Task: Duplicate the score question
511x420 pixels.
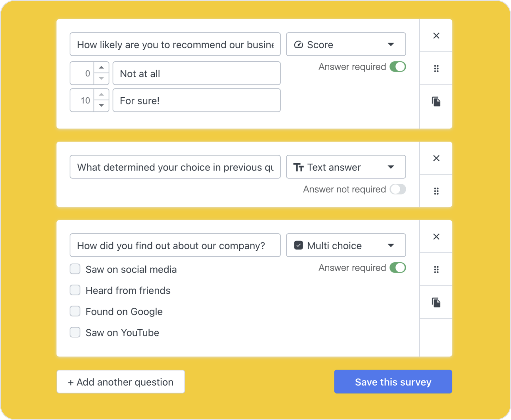Action: pos(436,102)
